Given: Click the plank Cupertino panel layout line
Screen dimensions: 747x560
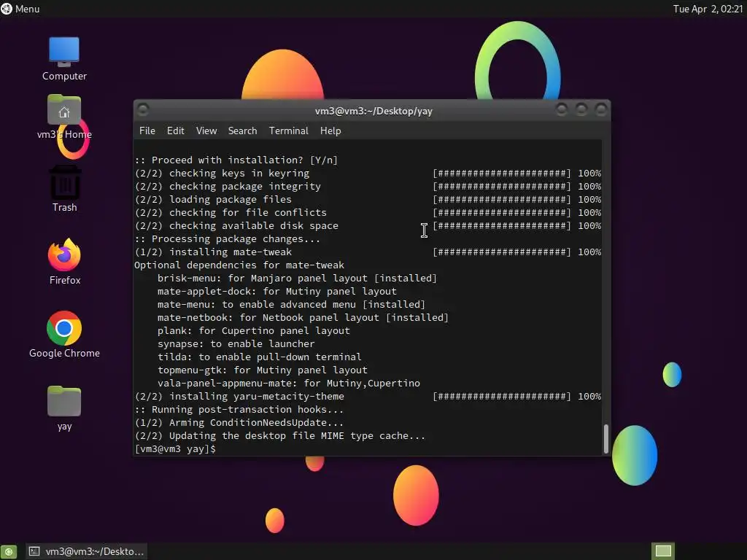Looking at the screenshot, I should point(253,330).
